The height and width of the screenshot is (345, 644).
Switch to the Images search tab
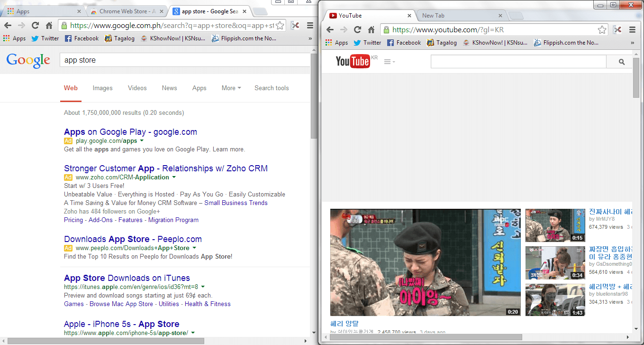(x=102, y=88)
